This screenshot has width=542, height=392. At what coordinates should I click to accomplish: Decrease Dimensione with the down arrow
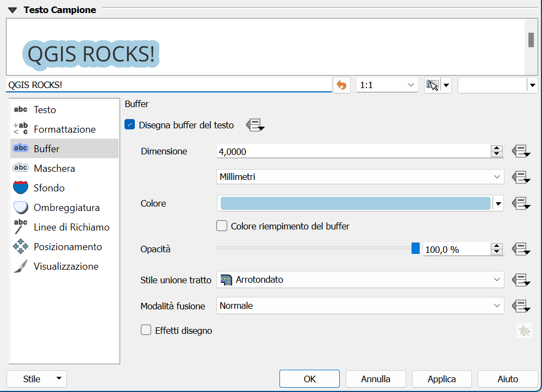[497, 154]
